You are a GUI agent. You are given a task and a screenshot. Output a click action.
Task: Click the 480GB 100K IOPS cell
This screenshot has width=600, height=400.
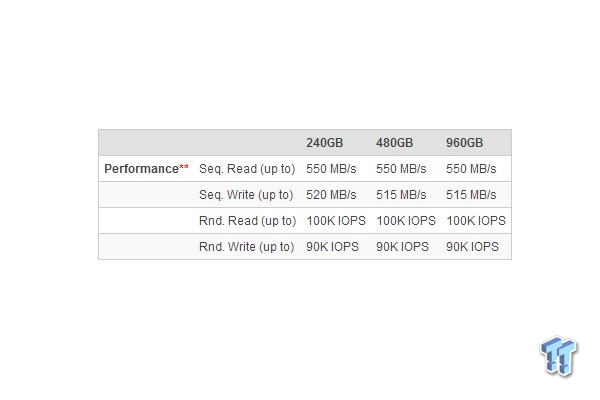pyautogui.click(x=406, y=221)
